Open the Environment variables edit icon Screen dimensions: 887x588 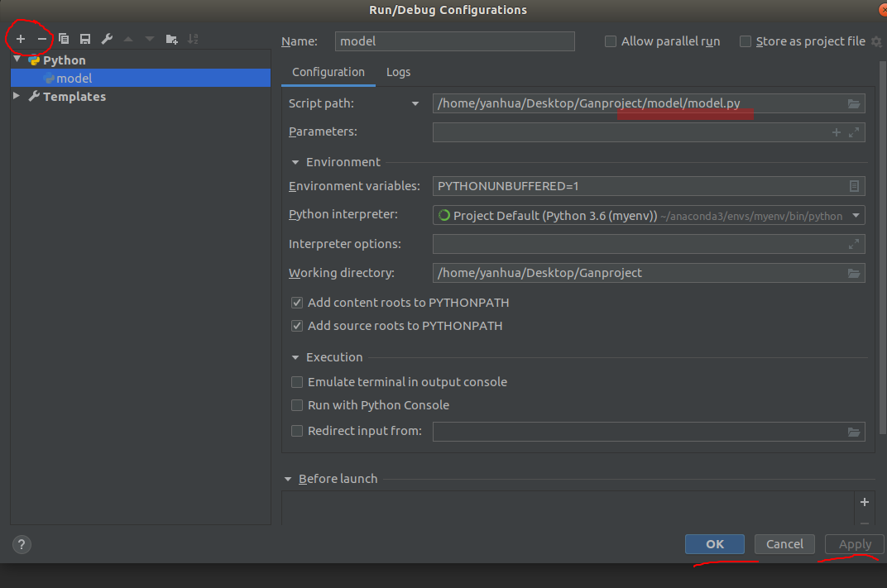[x=854, y=186]
